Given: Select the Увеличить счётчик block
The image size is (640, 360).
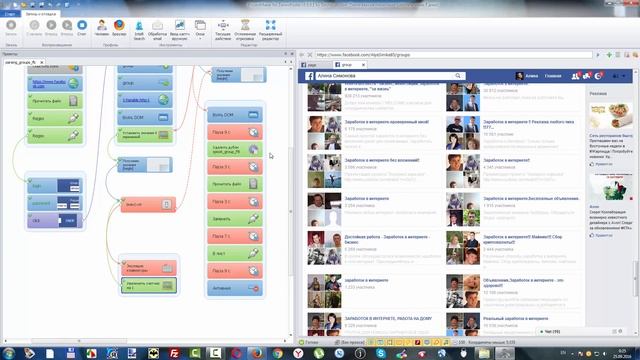Looking at the screenshot, I should click(149, 285).
